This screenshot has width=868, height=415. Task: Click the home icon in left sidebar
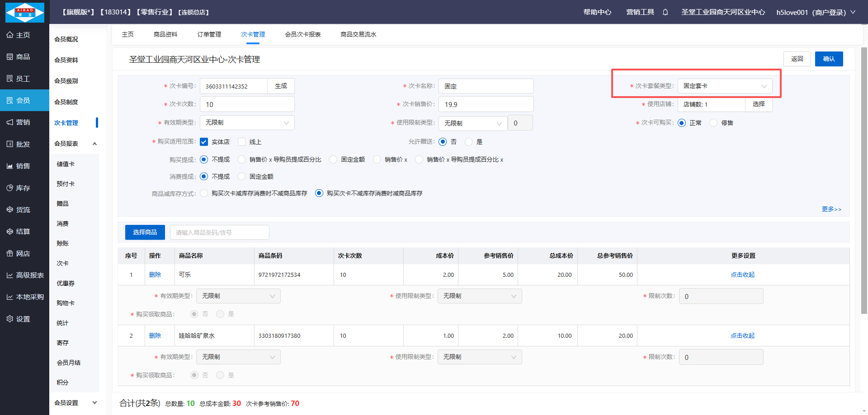[9, 35]
